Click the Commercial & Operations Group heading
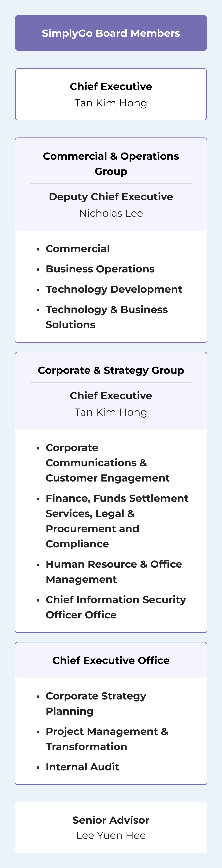222x868 pixels. click(x=111, y=164)
